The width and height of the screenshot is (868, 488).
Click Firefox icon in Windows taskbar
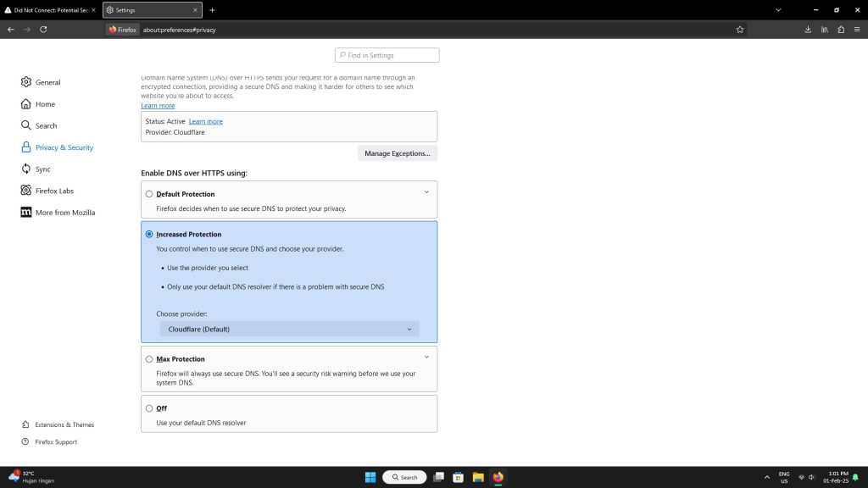tap(498, 477)
